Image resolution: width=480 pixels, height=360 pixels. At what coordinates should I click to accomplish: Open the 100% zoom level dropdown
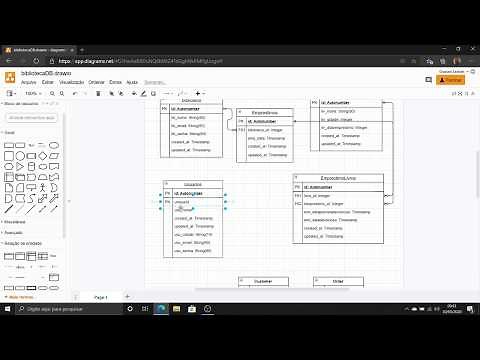[x=33, y=94]
